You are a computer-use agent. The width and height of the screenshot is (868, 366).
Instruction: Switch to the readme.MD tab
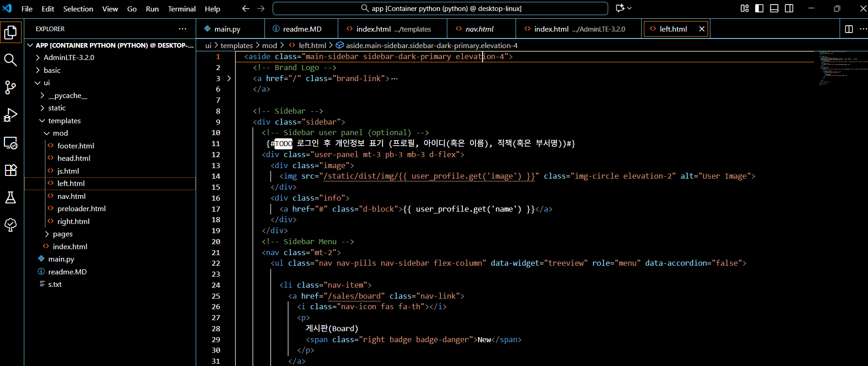coord(302,29)
